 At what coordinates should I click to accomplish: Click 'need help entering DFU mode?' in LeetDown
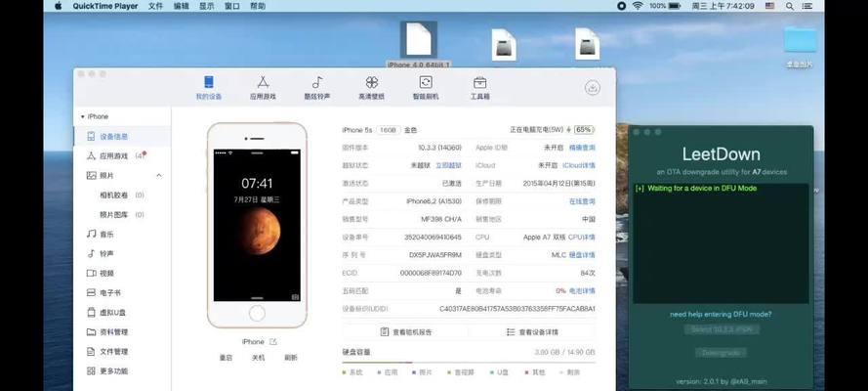click(721, 314)
